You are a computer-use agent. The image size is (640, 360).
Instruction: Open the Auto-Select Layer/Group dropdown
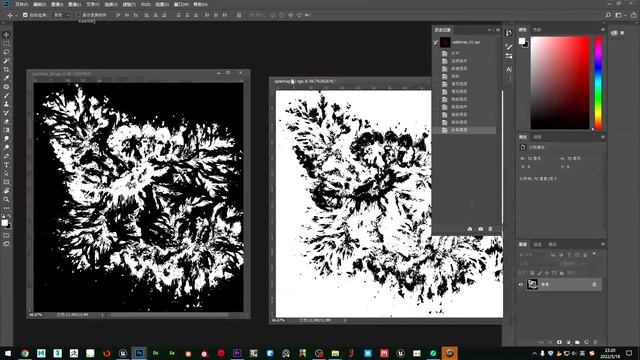[x=62, y=15]
